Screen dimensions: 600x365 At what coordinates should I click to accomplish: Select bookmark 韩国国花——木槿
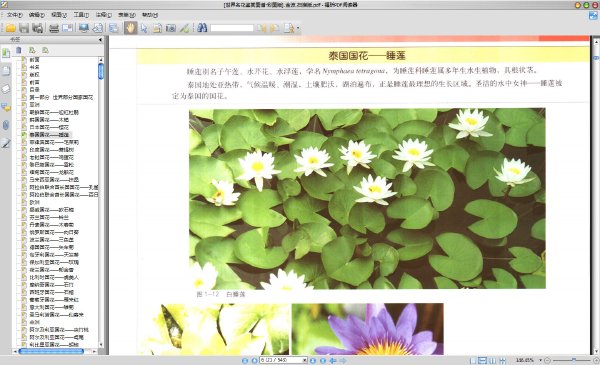49,120
